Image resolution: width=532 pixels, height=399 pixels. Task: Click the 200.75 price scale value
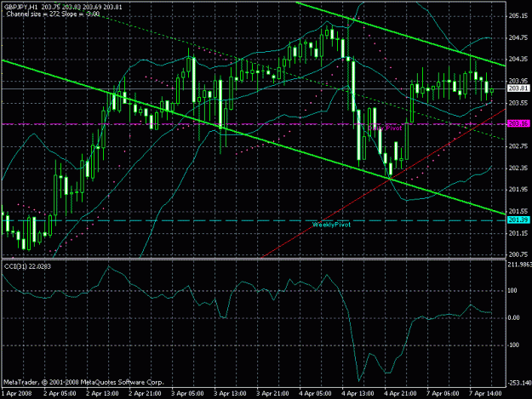click(518, 254)
